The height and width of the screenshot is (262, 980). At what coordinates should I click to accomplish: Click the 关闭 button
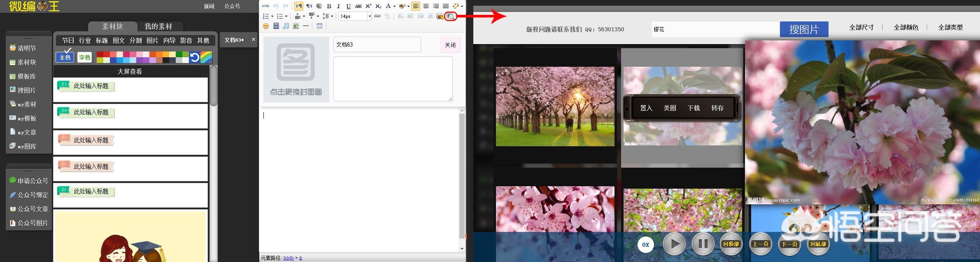click(x=450, y=45)
